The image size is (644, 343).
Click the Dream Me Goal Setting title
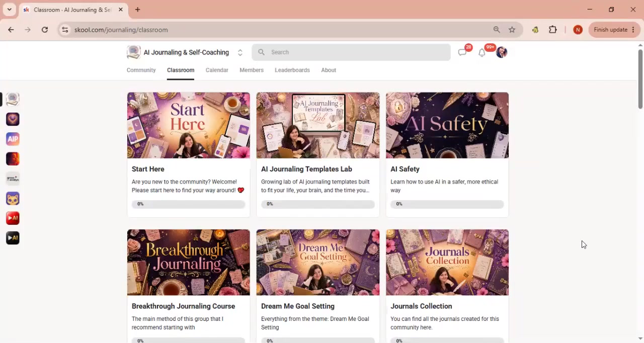298,306
